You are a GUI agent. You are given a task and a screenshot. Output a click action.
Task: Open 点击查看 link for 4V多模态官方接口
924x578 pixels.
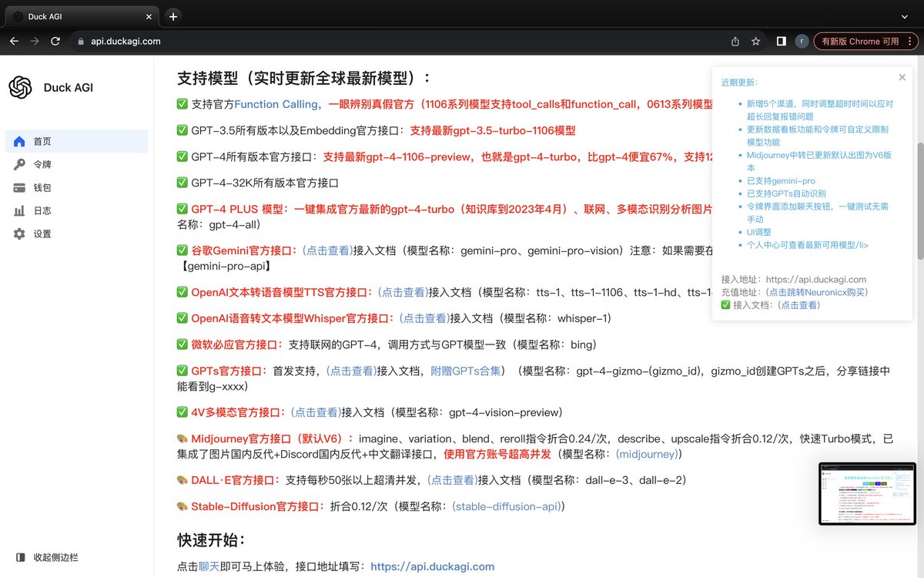(x=316, y=412)
